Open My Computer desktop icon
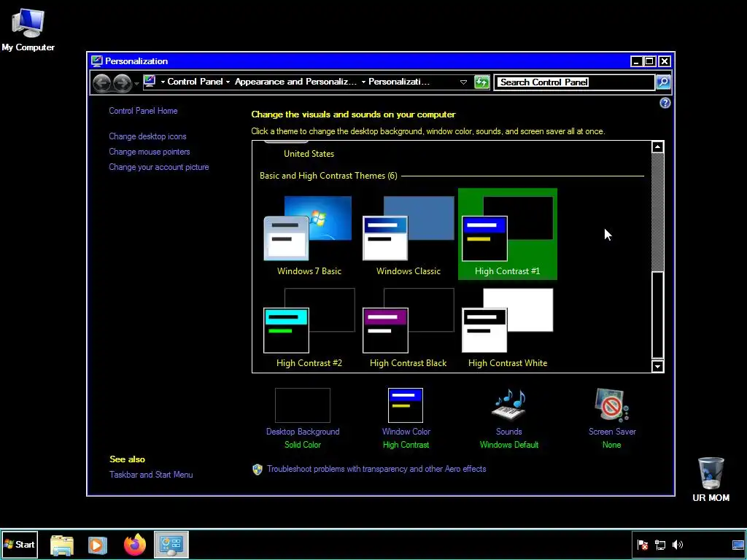This screenshot has width=747, height=560. click(x=28, y=28)
